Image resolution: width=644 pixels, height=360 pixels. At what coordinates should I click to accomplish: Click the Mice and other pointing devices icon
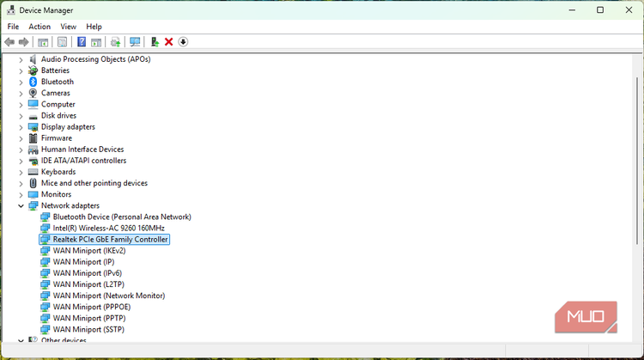tap(33, 183)
